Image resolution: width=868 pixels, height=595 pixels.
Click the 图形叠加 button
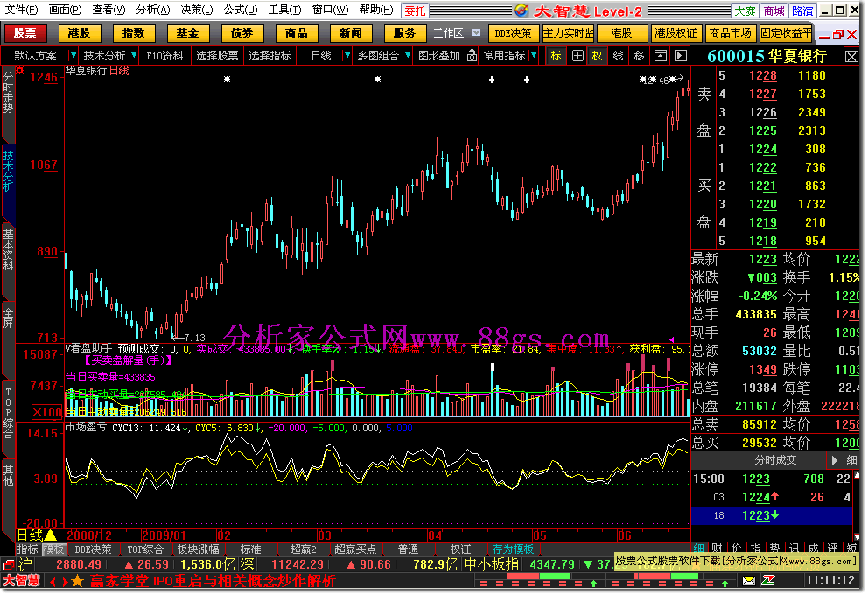[441, 55]
